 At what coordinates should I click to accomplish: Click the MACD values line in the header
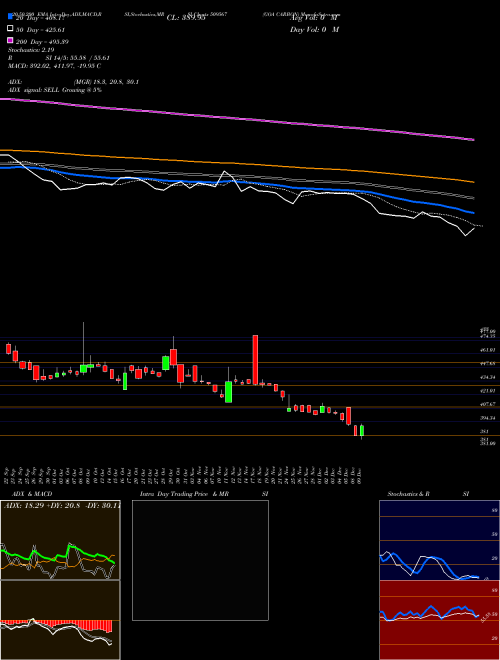point(54,66)
